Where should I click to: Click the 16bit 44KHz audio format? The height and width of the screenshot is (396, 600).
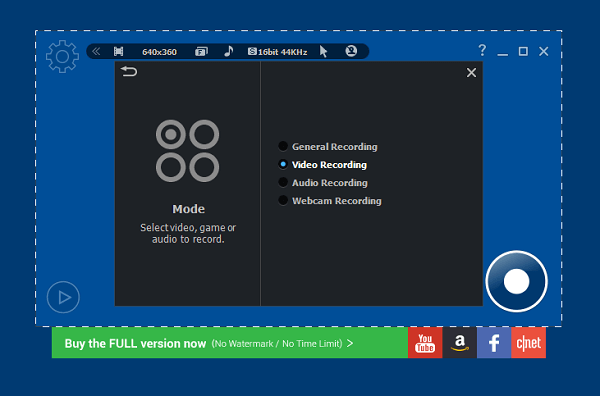[278, 52]
